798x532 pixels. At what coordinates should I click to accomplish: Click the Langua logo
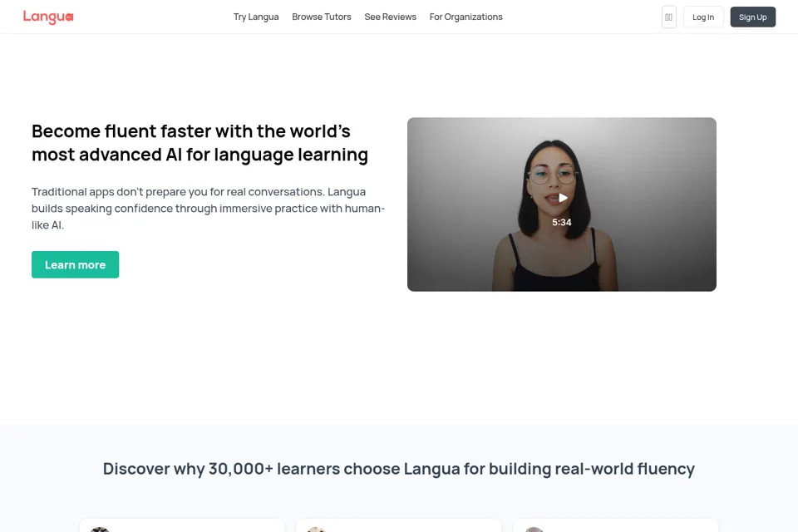click(x=48, y=17)
